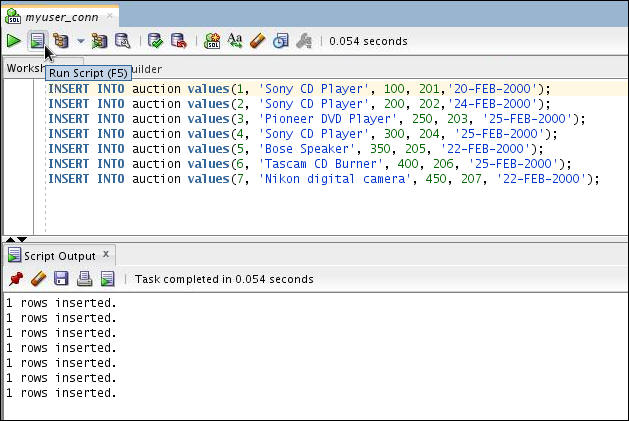
Task: Click the Run Script (F5) toolbar icon
Action: point(37,41)
